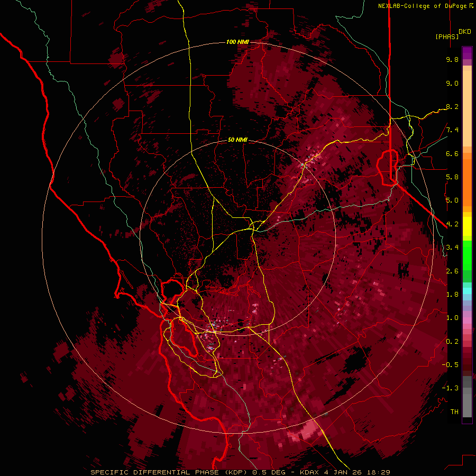
Task: Click the 7.4 scale value
Action: pos(452,130)
